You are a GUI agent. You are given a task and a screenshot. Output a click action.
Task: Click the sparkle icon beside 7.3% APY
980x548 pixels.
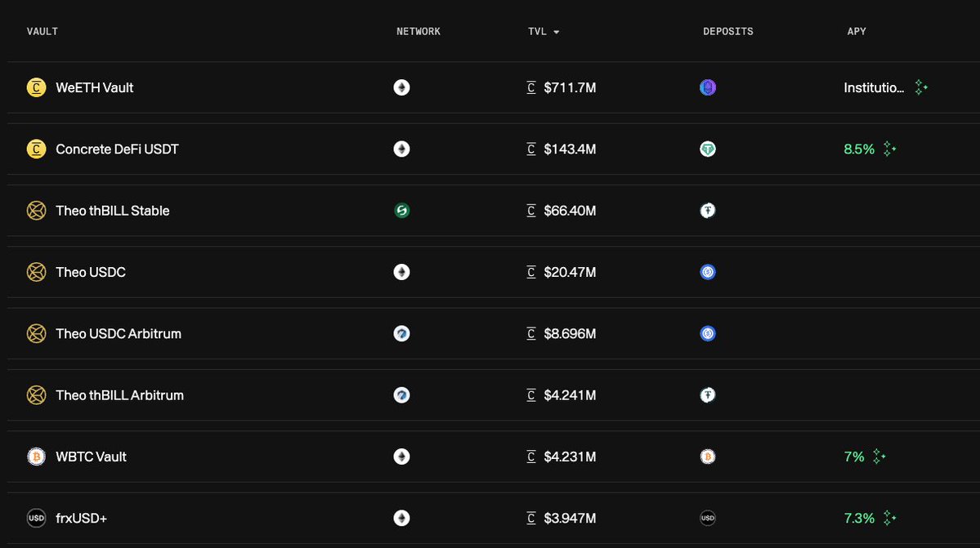coord(889,518)
